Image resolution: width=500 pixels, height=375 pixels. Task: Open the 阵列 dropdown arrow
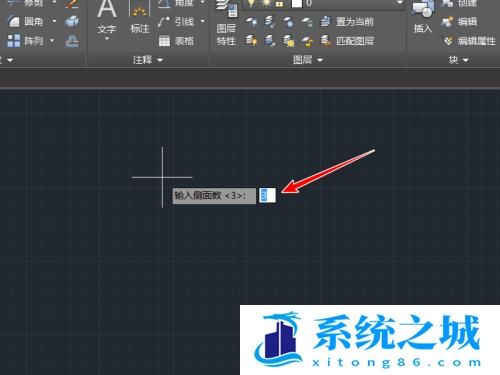pos(52,41)
